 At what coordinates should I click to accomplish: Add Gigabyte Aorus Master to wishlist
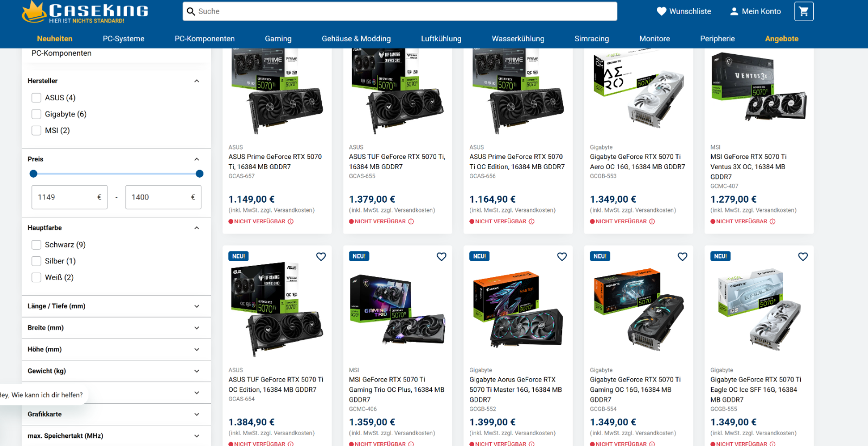coord(562,256)
